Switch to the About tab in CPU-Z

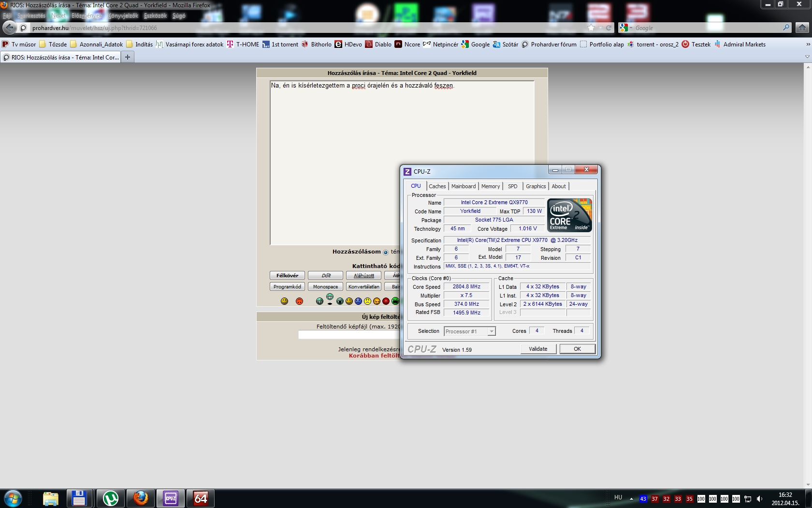pyautogui.click(x=559, y=186)
